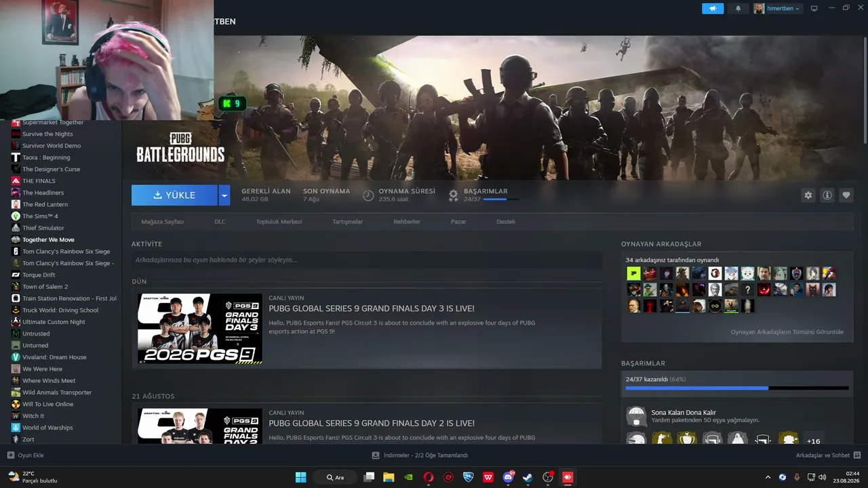Install PUBG with the YÜKLE button
The height and width of the screenshot is (488, 868).
pos(174,195)
